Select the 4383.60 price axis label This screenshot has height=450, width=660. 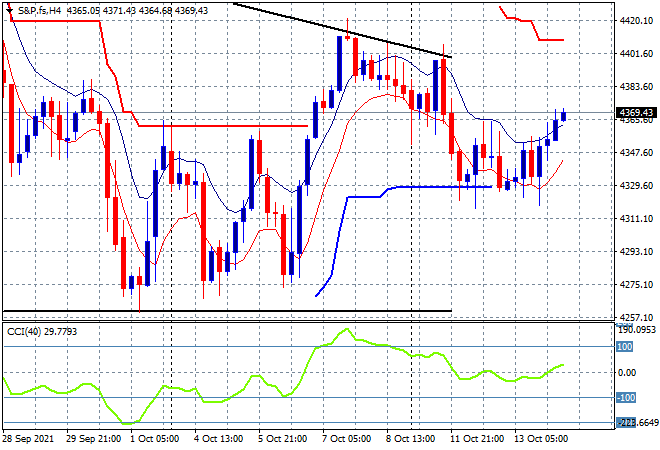point(636,86)
